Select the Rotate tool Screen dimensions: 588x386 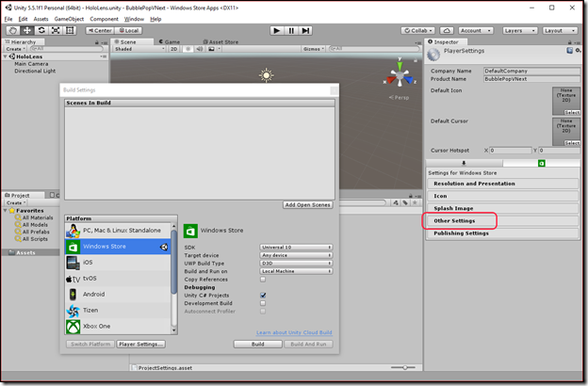41,31
